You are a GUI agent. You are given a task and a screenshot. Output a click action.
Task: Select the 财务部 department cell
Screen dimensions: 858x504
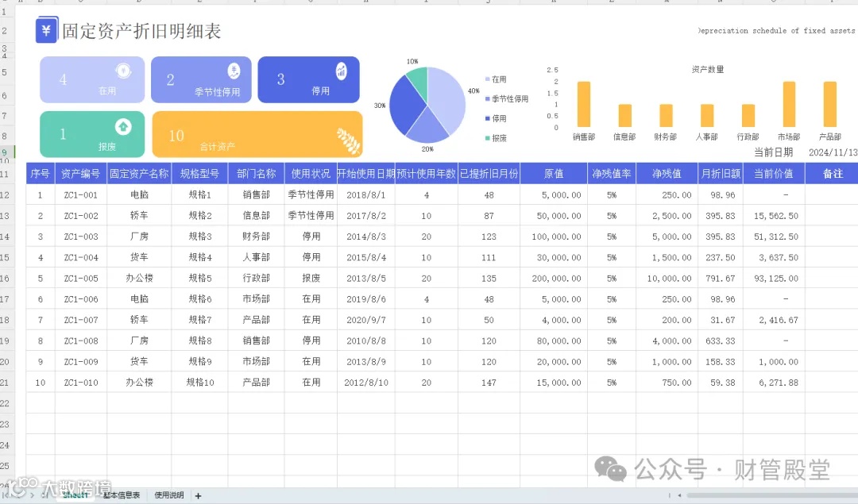pos(256,237)
